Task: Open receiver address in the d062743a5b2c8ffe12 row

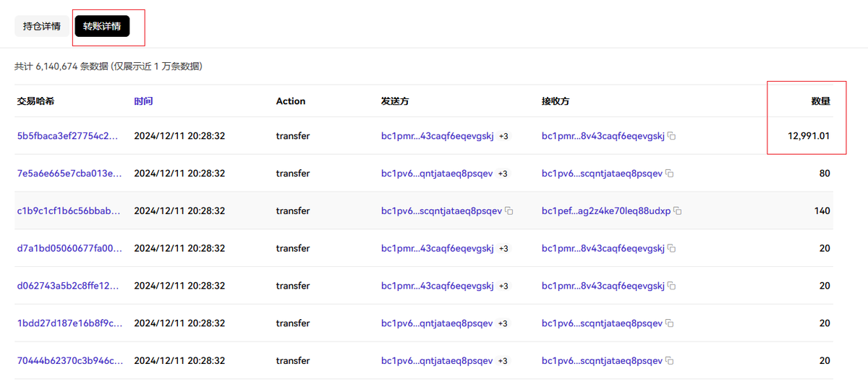Action: [x=603, y=286]
